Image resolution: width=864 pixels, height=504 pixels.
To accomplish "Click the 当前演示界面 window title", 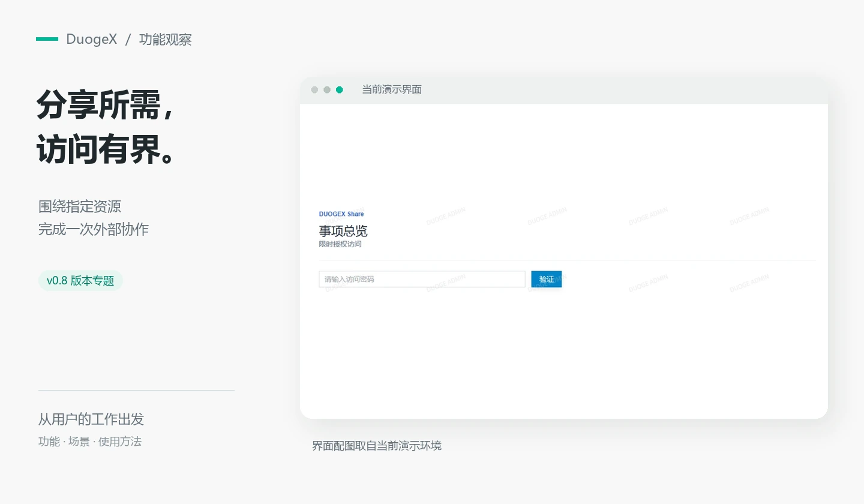I will point(392,89).
